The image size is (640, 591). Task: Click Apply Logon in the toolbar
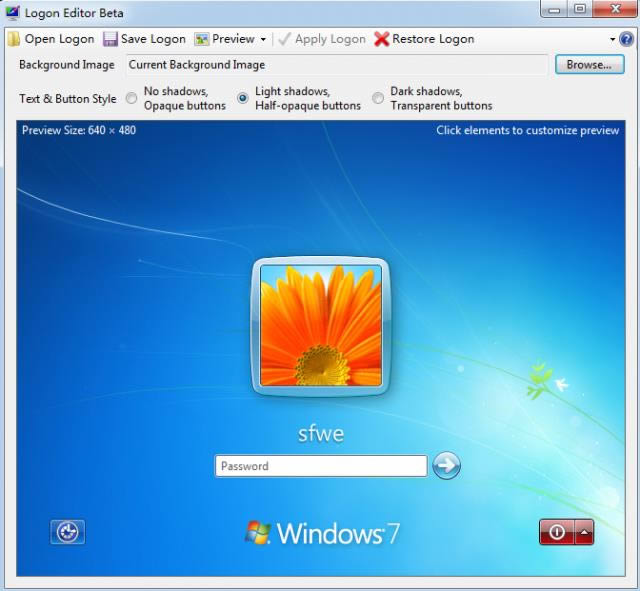(x=321, y=39)
